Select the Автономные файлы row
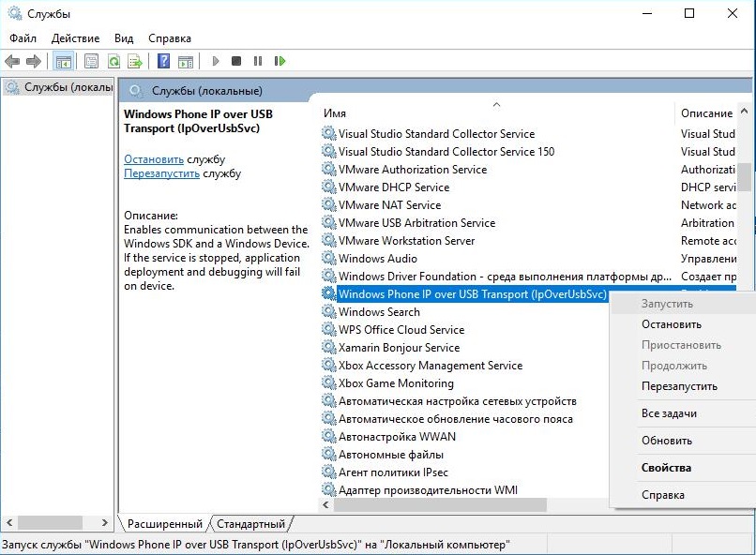The width and height of the screenshot is (756, 555). coord(390,455)
